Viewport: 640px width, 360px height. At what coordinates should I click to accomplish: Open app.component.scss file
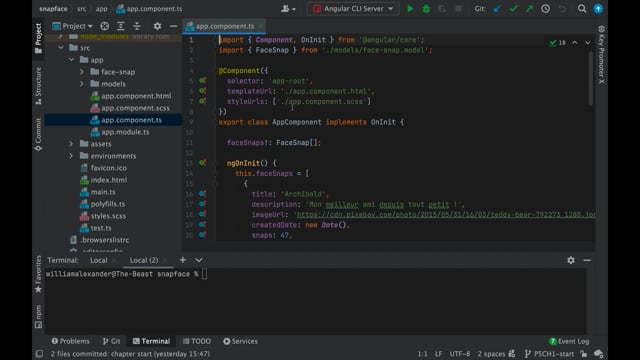click(135, 108)
